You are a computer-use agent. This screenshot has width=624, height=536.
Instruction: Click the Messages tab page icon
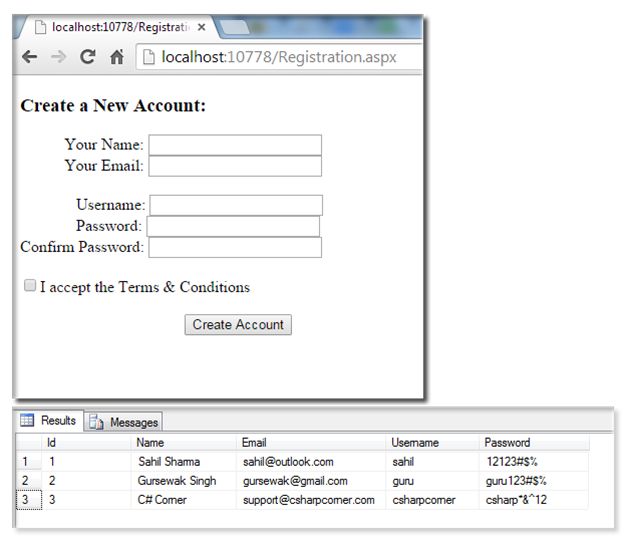96,422
